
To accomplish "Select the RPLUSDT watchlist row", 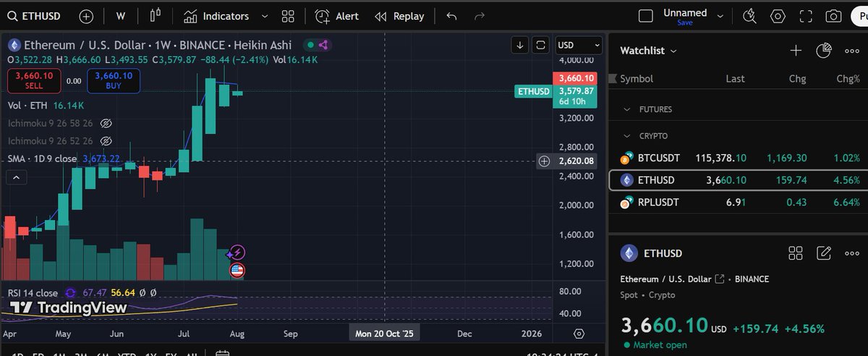I will pyautogui.click(x=738, y=203).
